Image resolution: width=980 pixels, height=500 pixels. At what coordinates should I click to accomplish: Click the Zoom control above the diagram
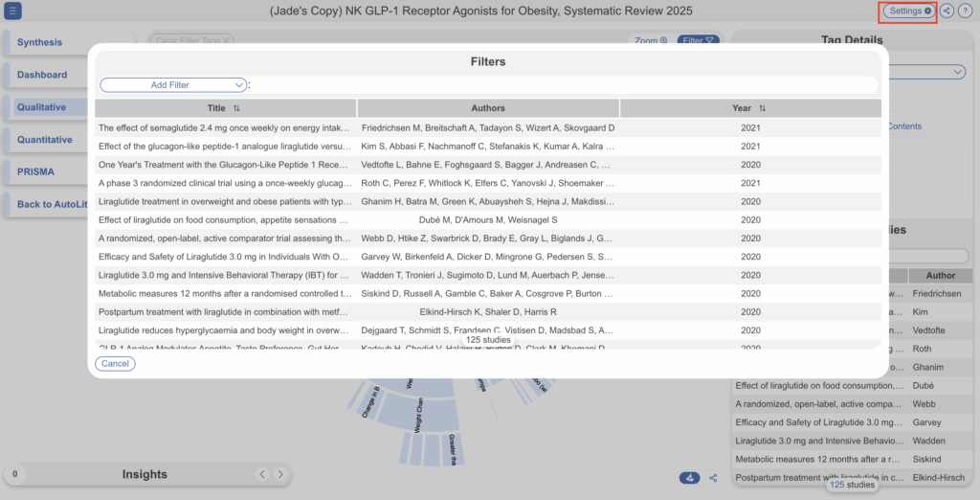coord(650,40)
